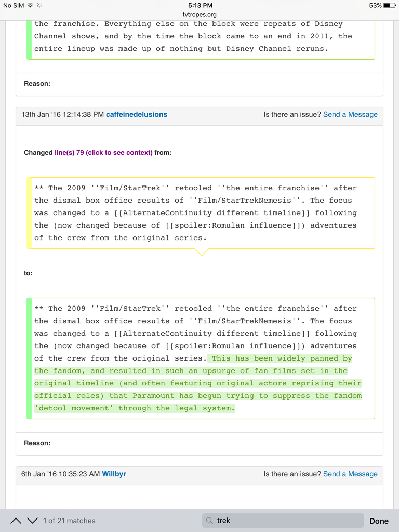This screenshot has height=532, width=399.
Task: Tap the yellow 'from' Star Trek text box
Action: pos(201,213)
